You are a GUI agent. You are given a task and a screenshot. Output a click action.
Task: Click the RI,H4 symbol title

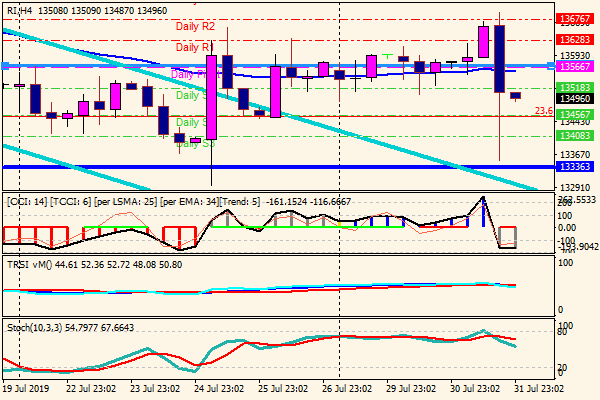pos(19,7)
